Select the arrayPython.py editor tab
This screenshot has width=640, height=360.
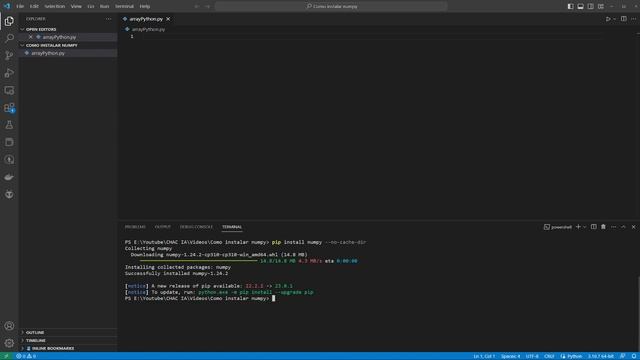[146, 19]
